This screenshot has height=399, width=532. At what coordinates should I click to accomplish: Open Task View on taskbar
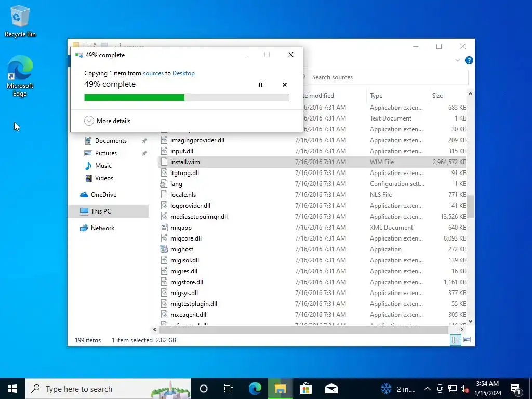pyautogui.click(x=229, y=389)
